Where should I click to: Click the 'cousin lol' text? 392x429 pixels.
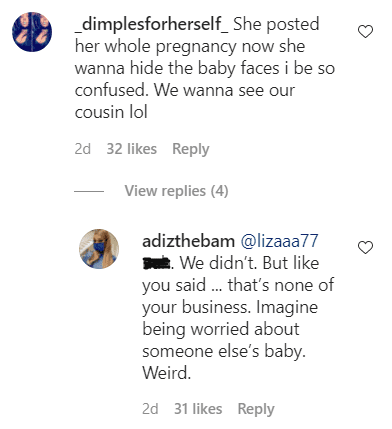click(x=111, y=112)
